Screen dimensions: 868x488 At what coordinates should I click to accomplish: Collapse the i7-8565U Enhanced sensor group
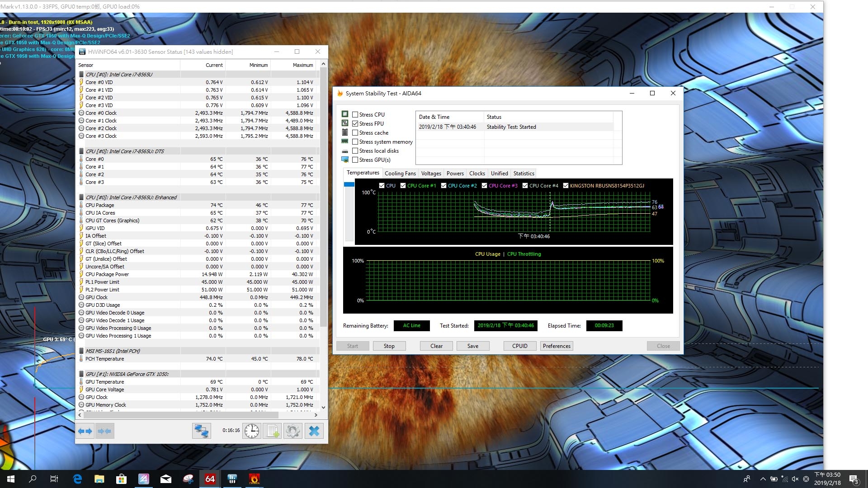click(81, 197)
